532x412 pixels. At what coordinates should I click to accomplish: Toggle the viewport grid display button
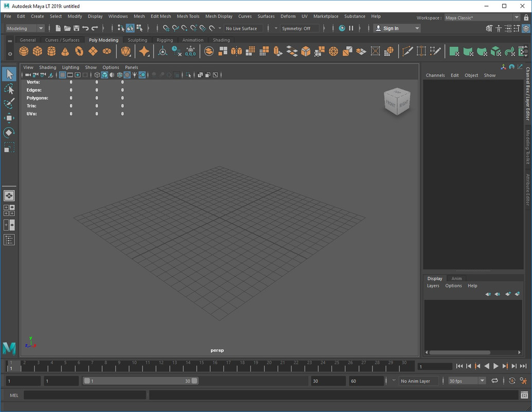click(62, 75)
